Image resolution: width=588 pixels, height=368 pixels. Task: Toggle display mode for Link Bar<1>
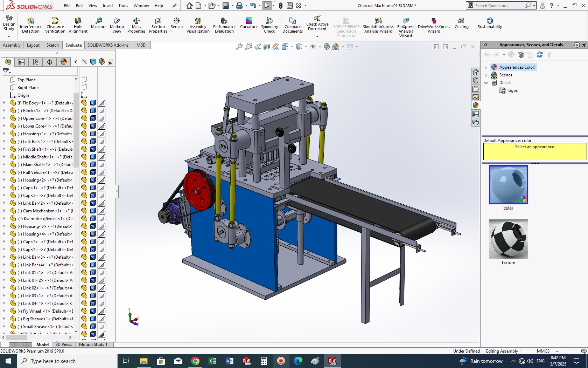(93, 141)
